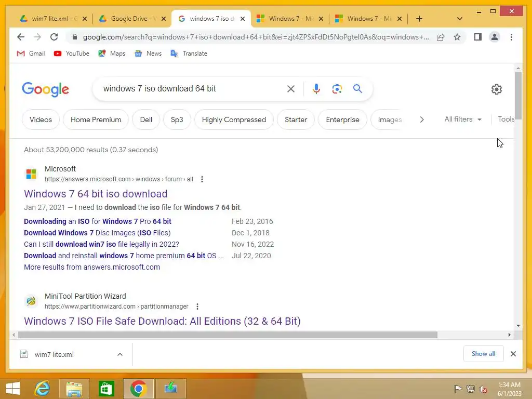Open options for MiniTool Partition Wizard result
Screen dimensions: 532x399
coord(197,307)
